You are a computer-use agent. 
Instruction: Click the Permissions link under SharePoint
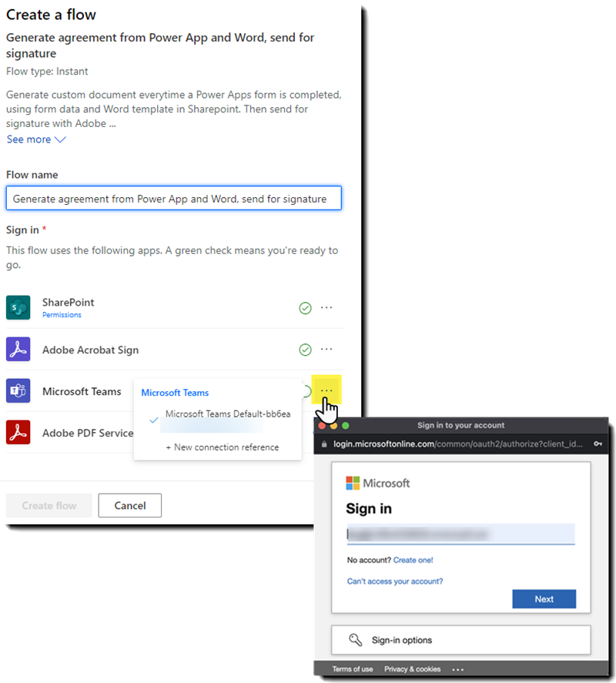tap(62, 315)
